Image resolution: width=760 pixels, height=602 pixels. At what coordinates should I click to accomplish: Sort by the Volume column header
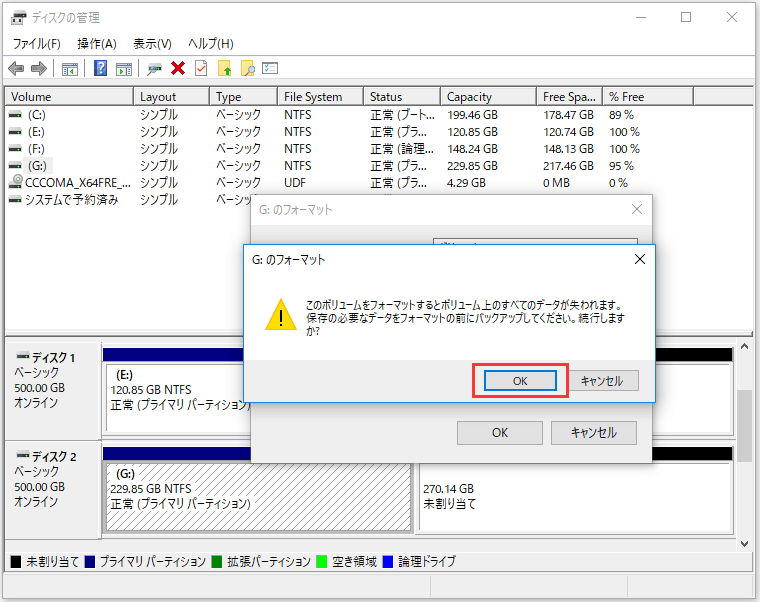pyautogui.click(x=69, y=96)
